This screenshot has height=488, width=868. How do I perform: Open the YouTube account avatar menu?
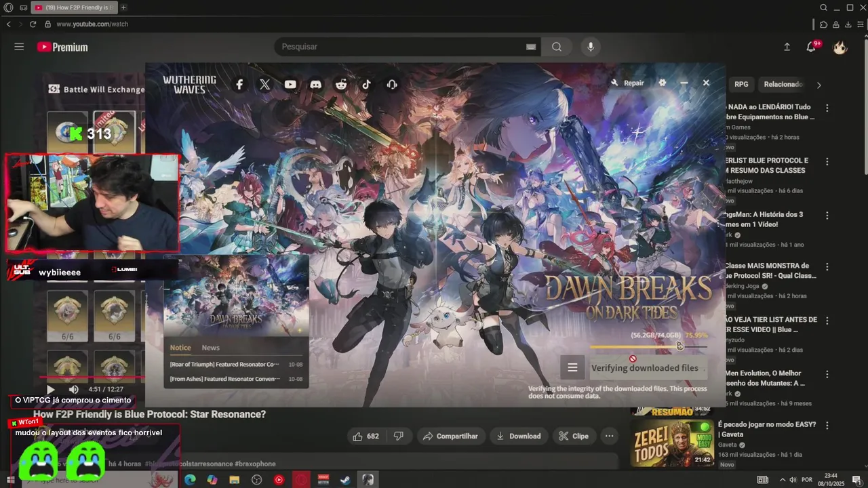pos(840,47)
